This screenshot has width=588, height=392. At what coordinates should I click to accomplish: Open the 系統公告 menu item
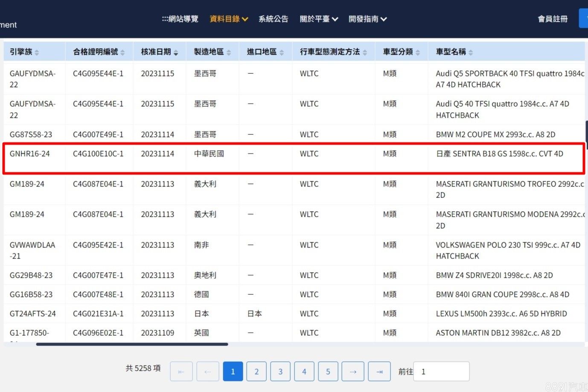point(273,19)
